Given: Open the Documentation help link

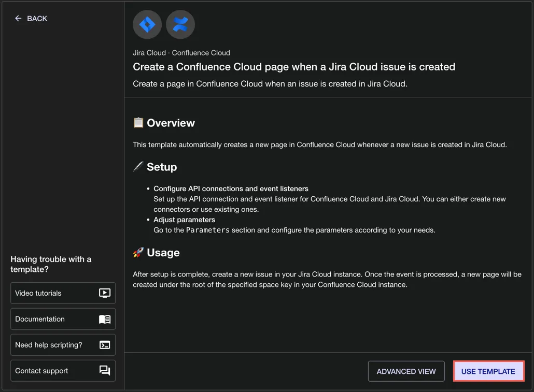Looking at the screenshot, I should [63, 319].
